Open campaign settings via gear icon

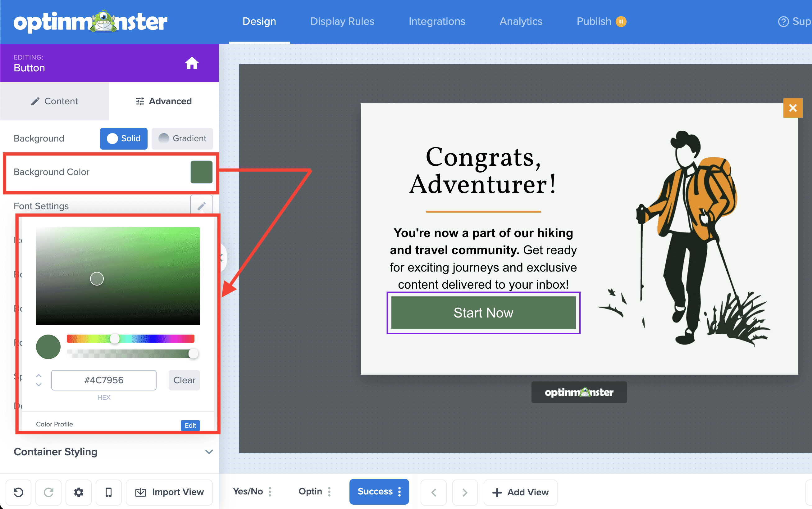[79, 492]
